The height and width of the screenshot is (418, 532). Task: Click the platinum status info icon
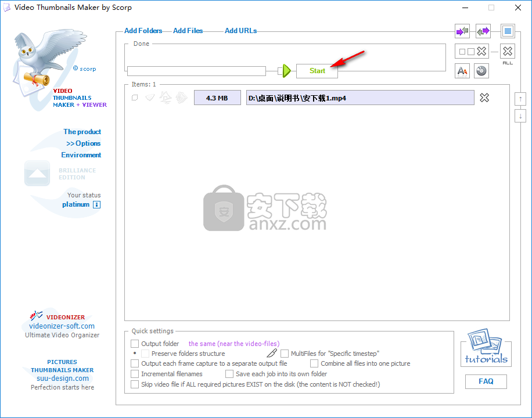pos(96,204)
